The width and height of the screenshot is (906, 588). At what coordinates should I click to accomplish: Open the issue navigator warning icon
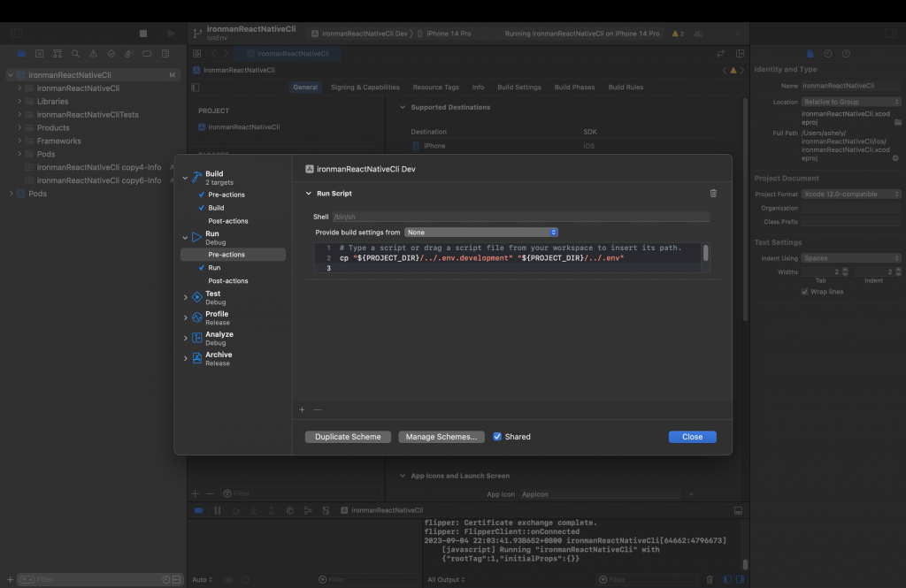[93, 54]
